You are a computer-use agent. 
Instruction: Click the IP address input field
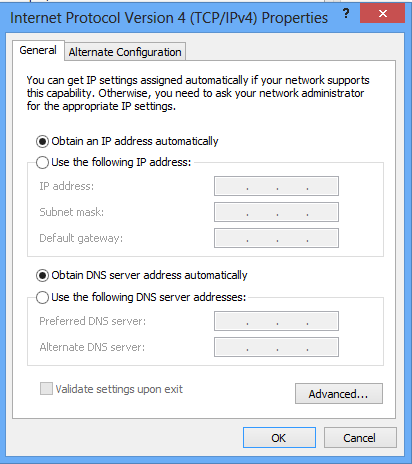(x=276, y=186)
